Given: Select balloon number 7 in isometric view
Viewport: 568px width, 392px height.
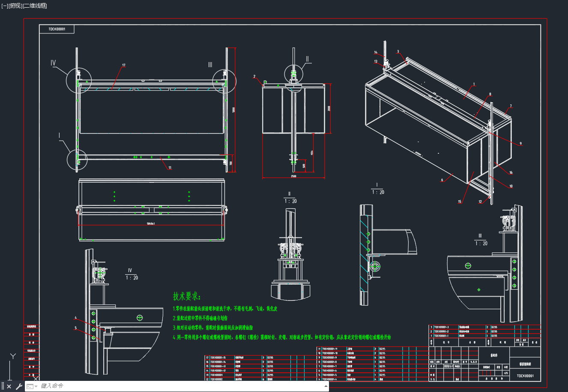Looking at the screenshot, I should 511,106.
